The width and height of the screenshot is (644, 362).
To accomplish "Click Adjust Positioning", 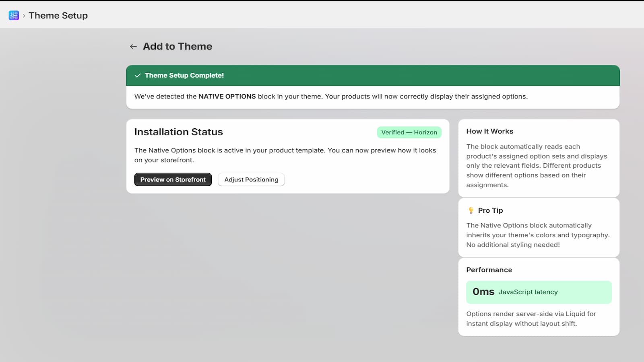I will click(x=251, y=179).
